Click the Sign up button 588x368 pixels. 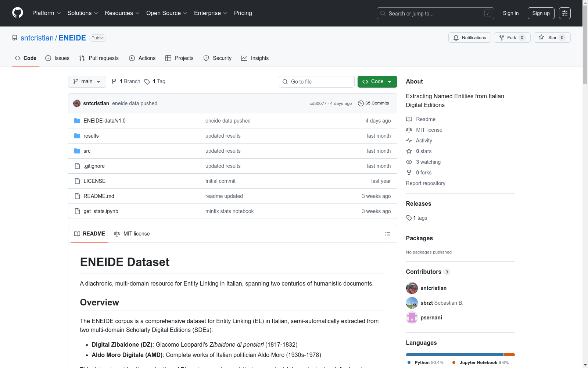[541, 13]
